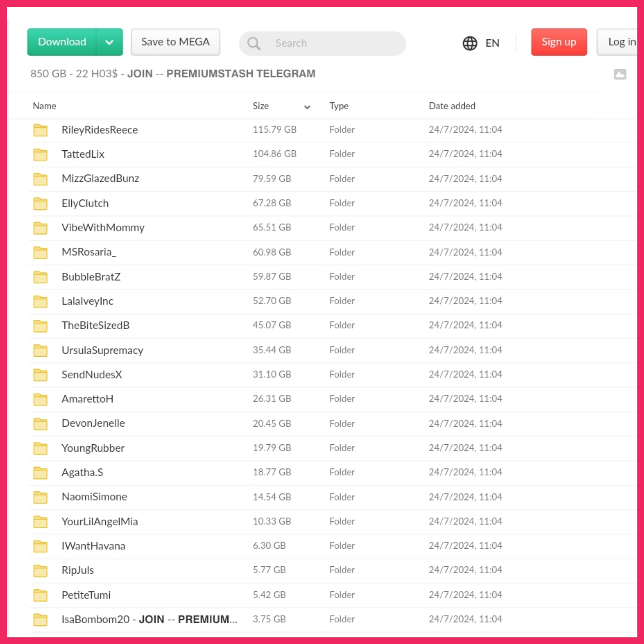Viewport: 644px width, 644px height.
Task: Click the 59.87 GB size value
Action: 272,276
